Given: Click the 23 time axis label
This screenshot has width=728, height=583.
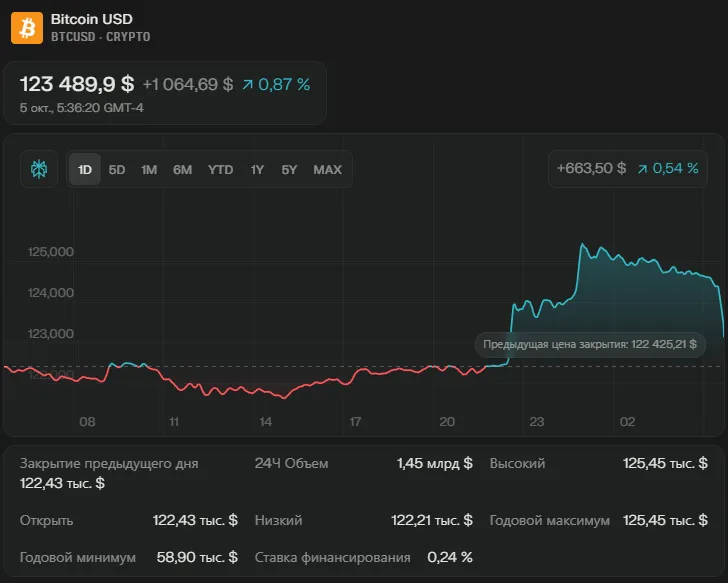Looking at the screenshot, I should (537, 421).
